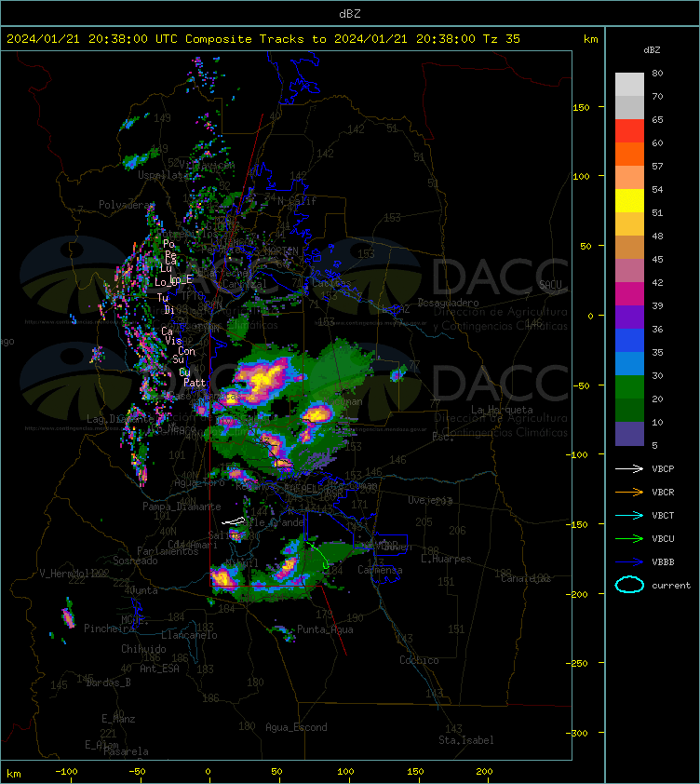Click the 'Agua_Escond' map label
Screen dimensions: 700x784
coord(296,727)
